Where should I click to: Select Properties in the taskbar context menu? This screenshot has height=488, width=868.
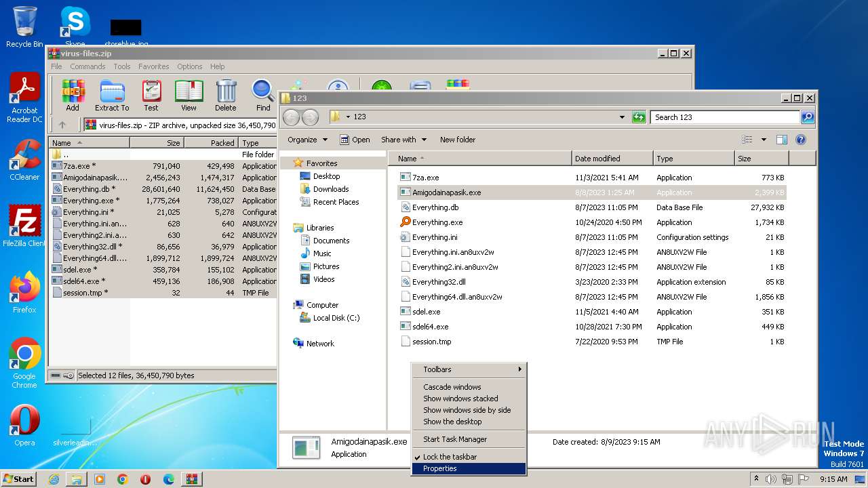point(469,468)
